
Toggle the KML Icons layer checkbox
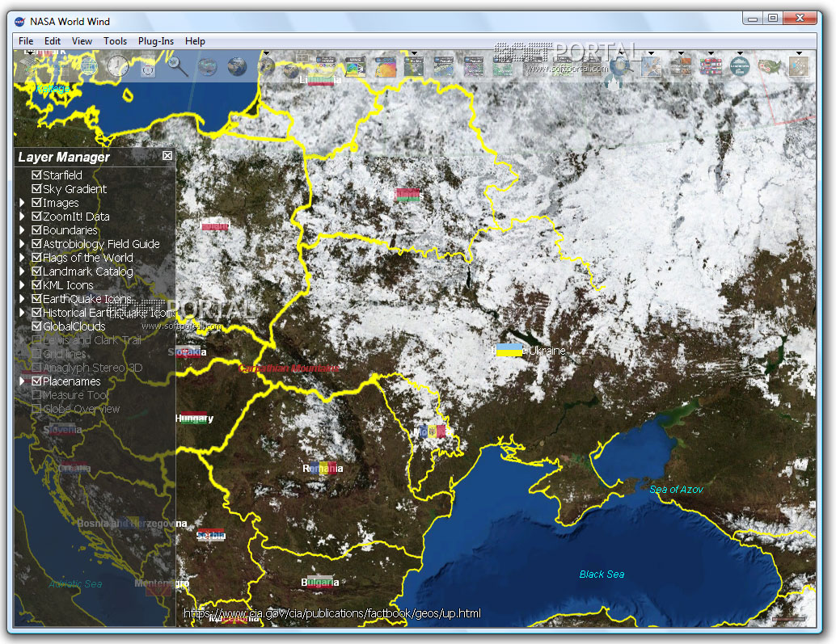point(37,285)
